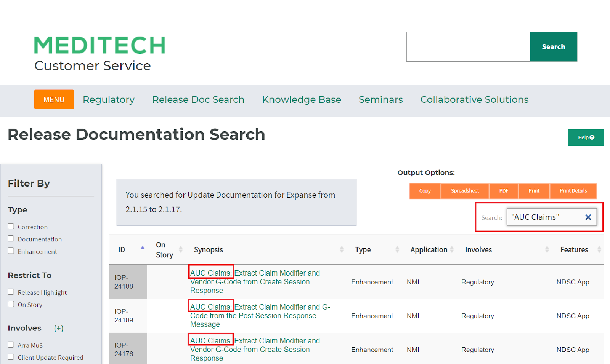The width and height of the screenshot is (610, 364).
Task: Open synopsis link for IOP-24176
Action: click(x=255, y=350)
